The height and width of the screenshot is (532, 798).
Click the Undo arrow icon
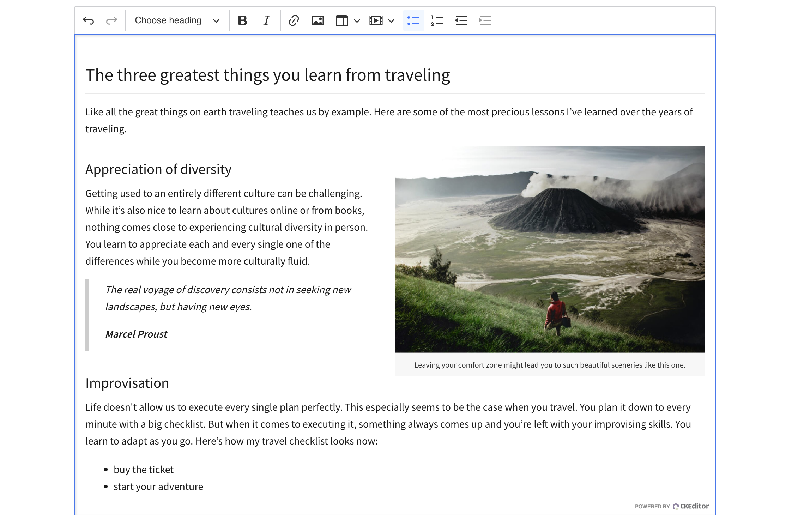click(88, 20)
